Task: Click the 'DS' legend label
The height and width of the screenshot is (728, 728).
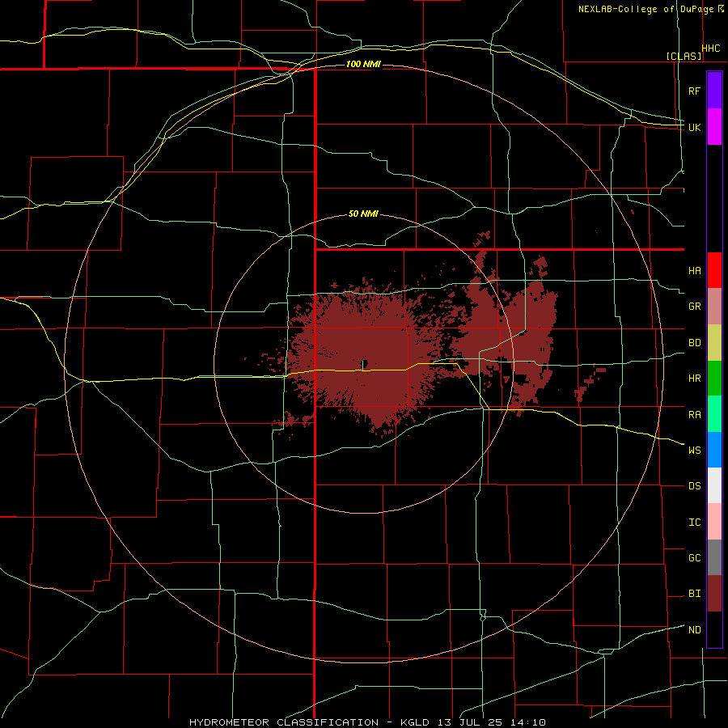Action: (x=695, y=485)
